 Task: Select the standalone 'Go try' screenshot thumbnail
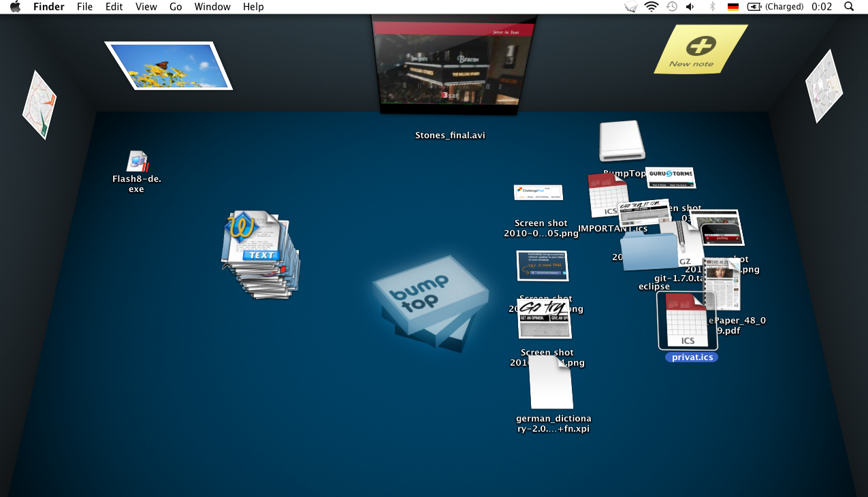[x=544, y=319]
